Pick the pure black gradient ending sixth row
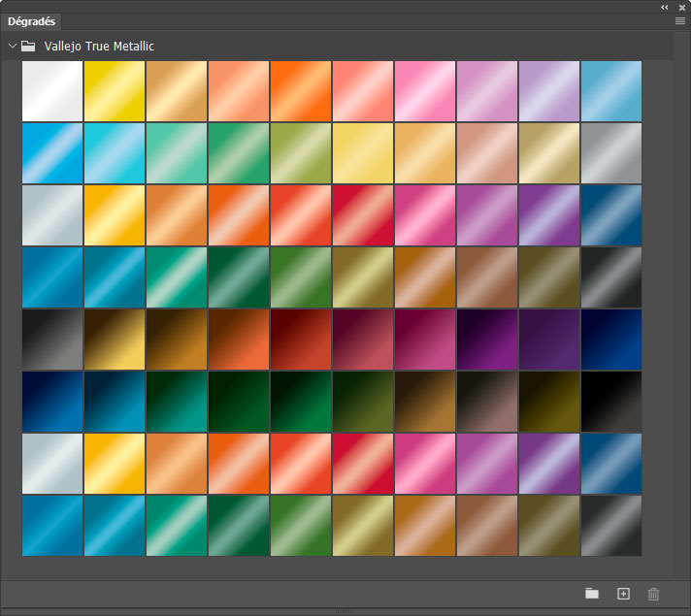 click(x=611, y=402)
